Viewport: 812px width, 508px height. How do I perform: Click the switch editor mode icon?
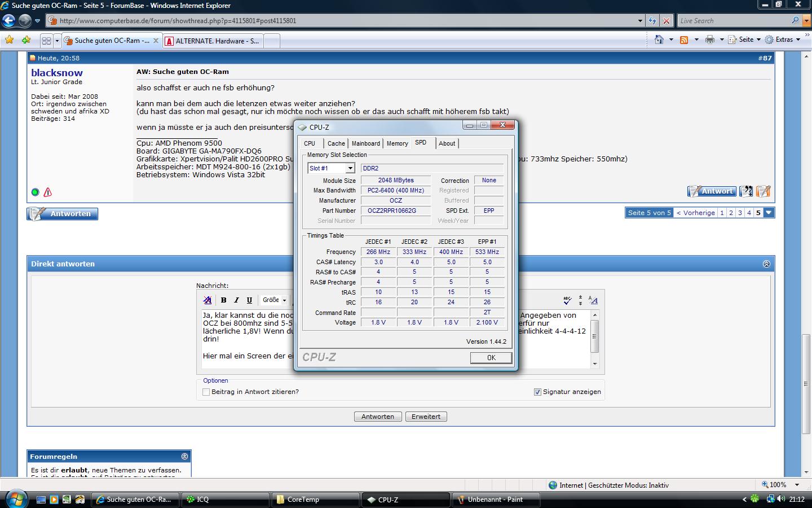pyautogui.click(x=593, y=300)
